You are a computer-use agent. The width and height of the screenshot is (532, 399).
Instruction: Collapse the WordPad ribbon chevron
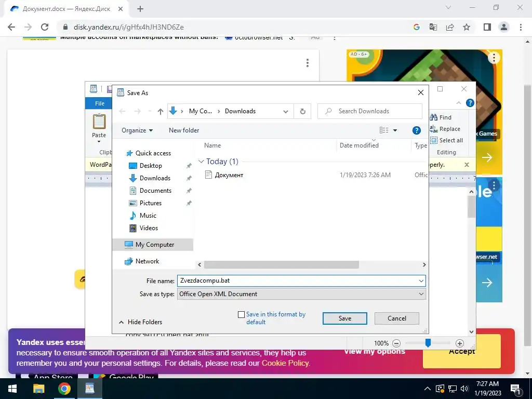click(459, 103)
